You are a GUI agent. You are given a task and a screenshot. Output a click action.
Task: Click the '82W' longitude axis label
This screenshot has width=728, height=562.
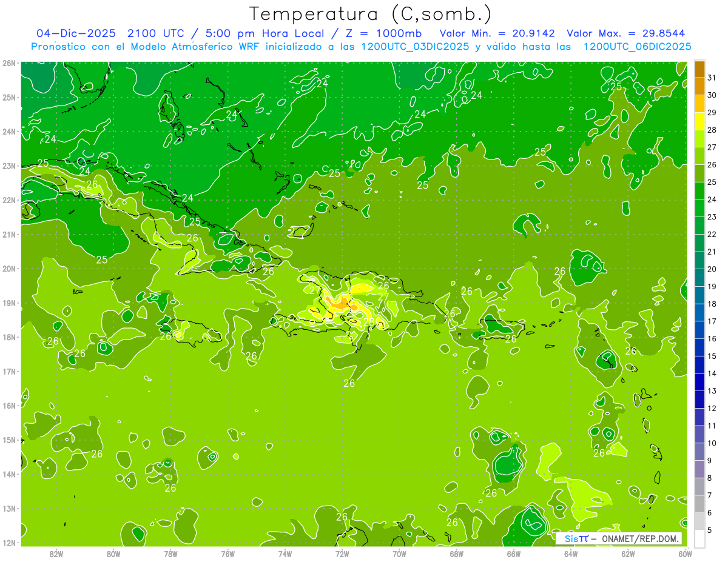click(56, 554)
